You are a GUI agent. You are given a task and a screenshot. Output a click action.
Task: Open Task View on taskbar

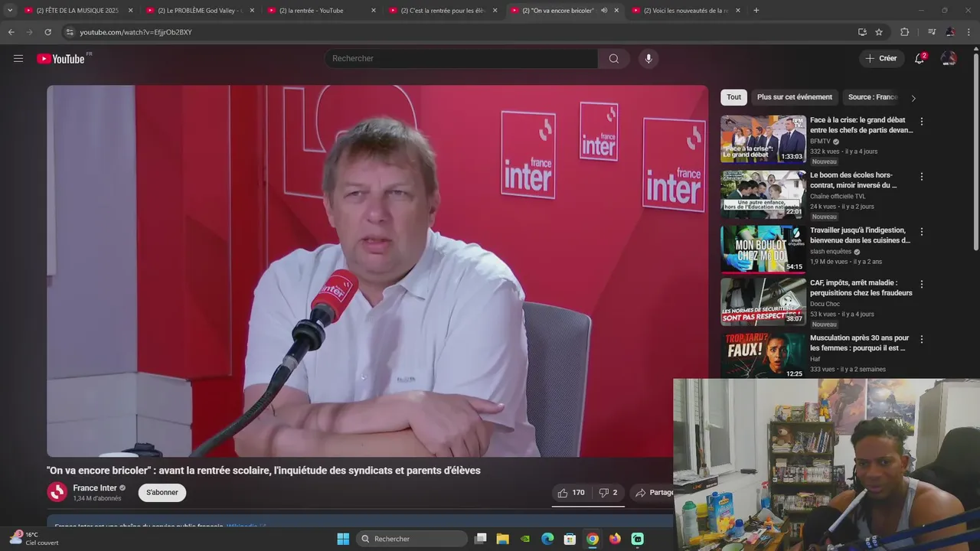click(x=480, y=539)
